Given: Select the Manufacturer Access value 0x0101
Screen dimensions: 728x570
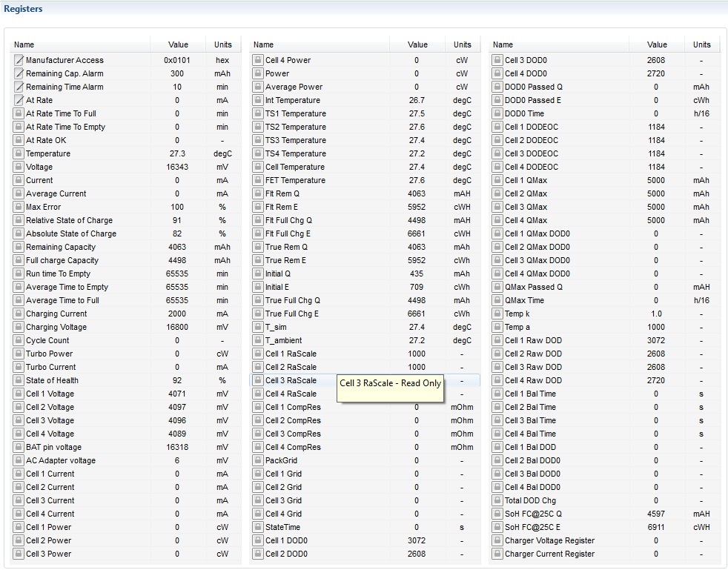Looking at the screenshot, I should [x=177, y=60].
